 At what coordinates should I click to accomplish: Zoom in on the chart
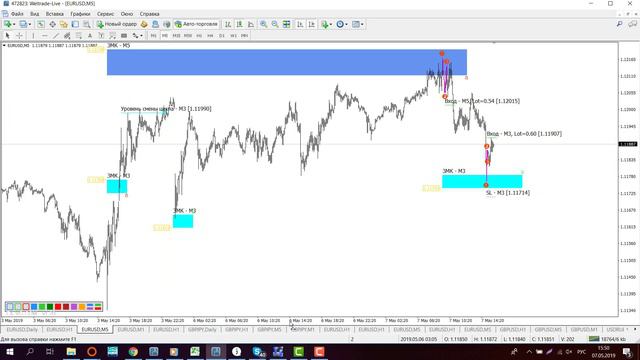coord(264,24)
